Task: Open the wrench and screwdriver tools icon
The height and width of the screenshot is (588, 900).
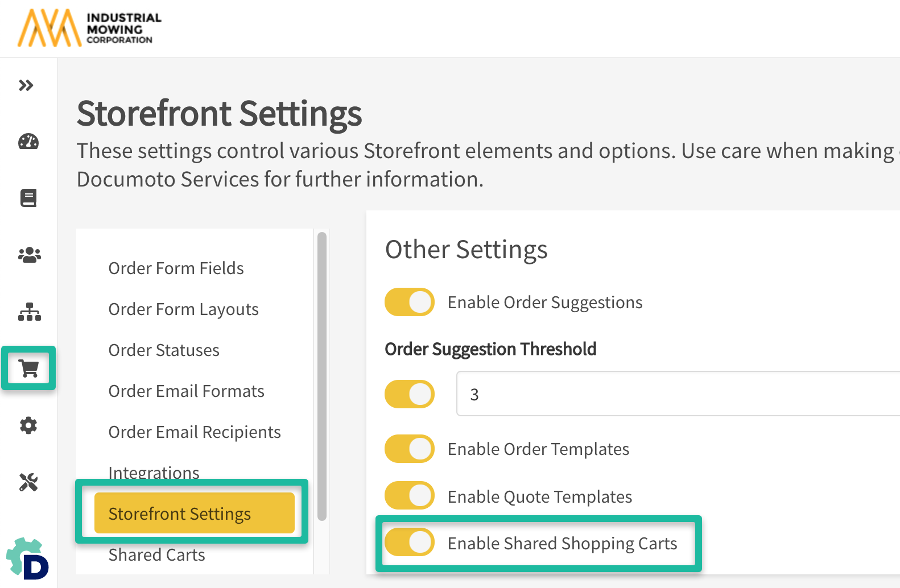Action: (x=28, y=482)
